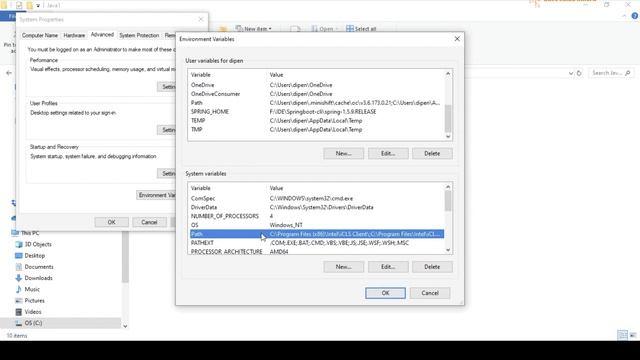The width and height of the screenshot is (640, 360).
Task: Select This PC in Explorer sidebar
Action: pos(25,233)
